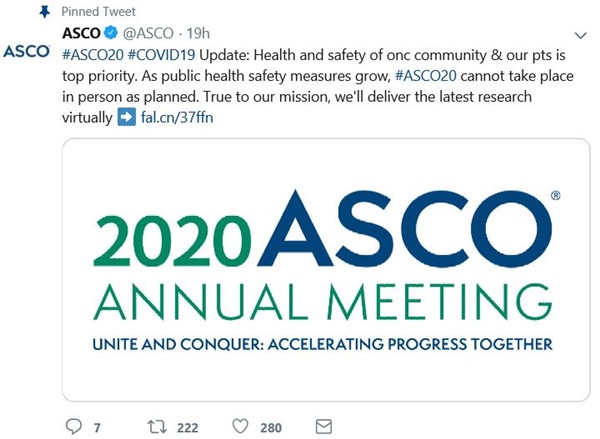Click the reply speech bubble icon
Image resolution: width=600 pixels, height=439 pixels.
[x=74, y=426]
